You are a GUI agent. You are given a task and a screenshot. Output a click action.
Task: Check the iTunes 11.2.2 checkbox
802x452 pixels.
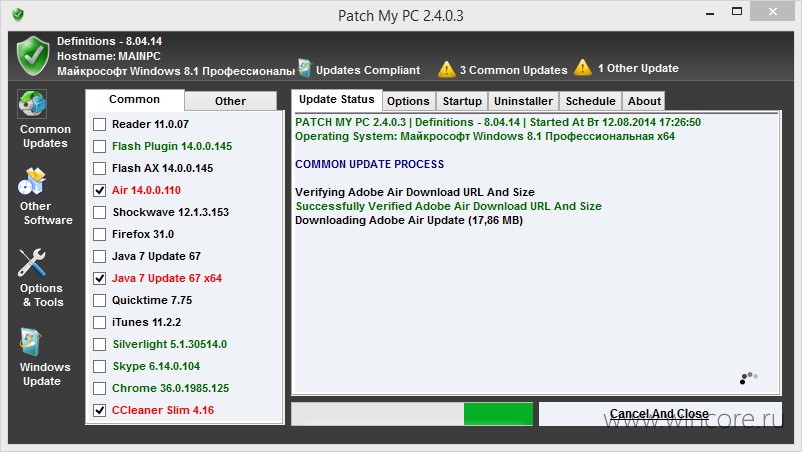pyautogui.click(x=99, y=322)
